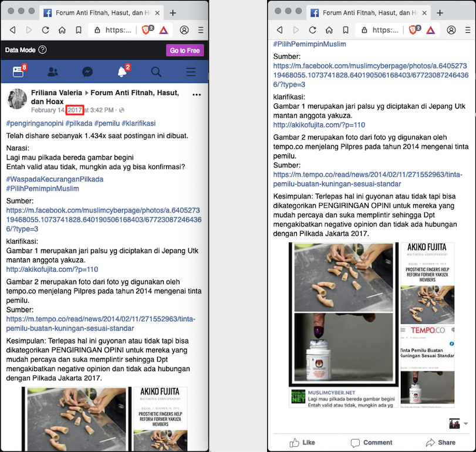Open akikofujita.com link in left window
The width and height of the screenshot is (476, 452).
(52, 269)
